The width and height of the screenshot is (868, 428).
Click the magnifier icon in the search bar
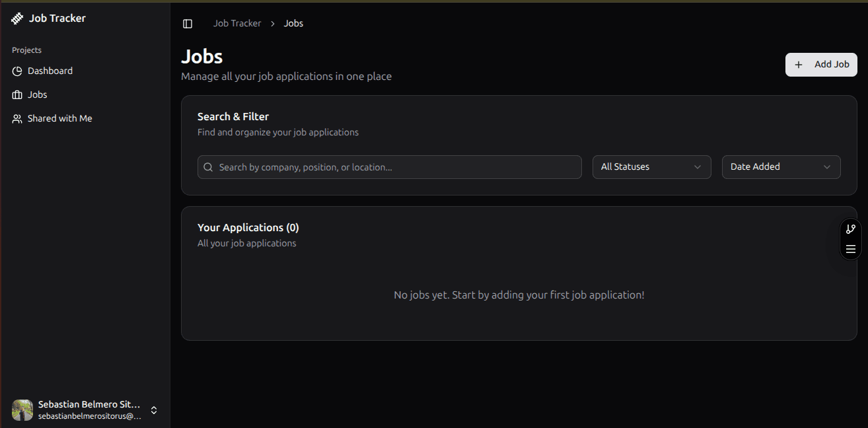(209, 167)
